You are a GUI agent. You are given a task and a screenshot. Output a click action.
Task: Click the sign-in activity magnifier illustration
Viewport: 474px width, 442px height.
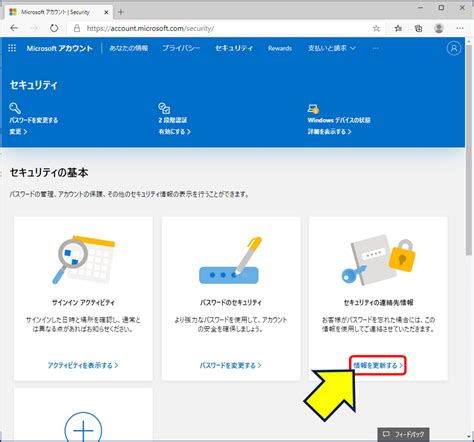83,260
